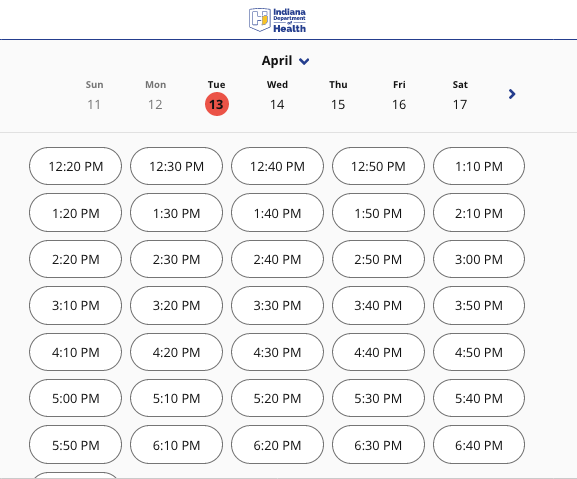Reserve the 5:30 PM time
Image resolution: width=577 pixels, height=479 pixels.
pos(378,398)
